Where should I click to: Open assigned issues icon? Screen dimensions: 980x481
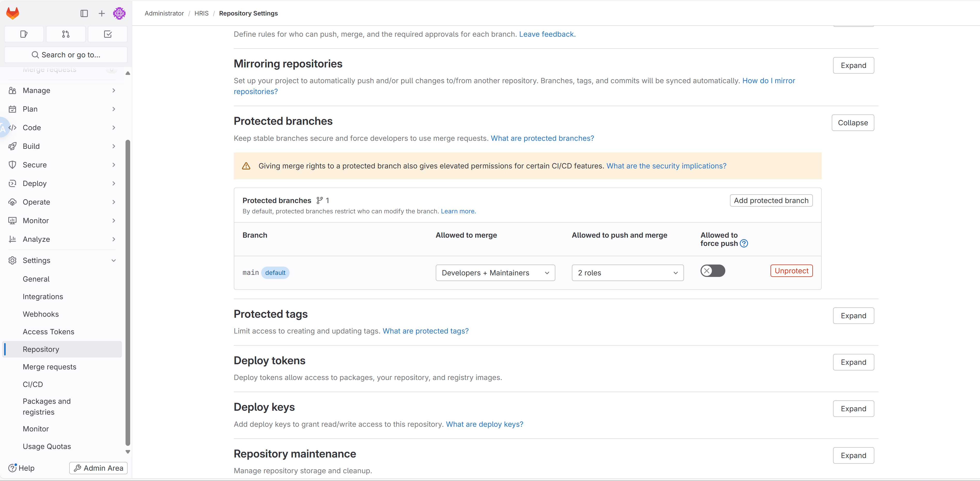click(x=24, y=34)
